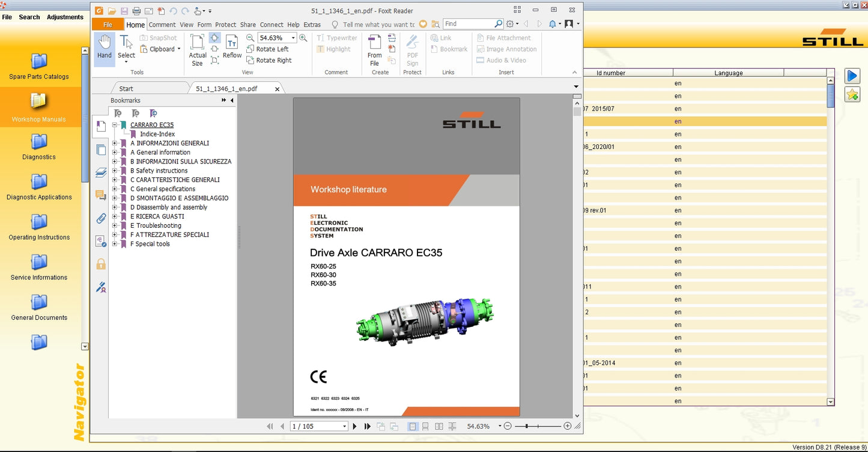Open Service Informations in STILL navigator
The image size is (868, 452).
point(39,268)
